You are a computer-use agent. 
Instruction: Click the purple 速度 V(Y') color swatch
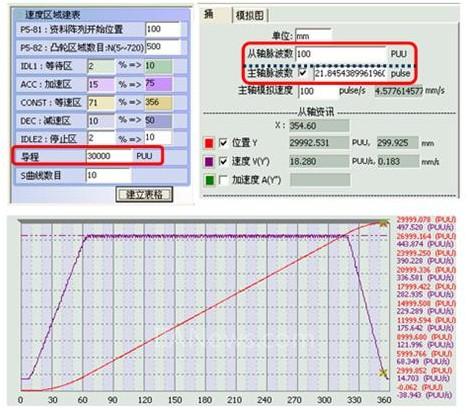209,162
